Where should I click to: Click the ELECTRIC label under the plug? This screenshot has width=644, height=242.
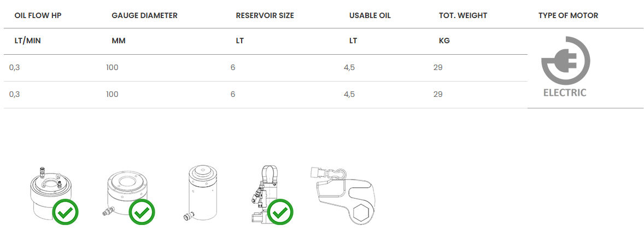click(x=565, y=93)
